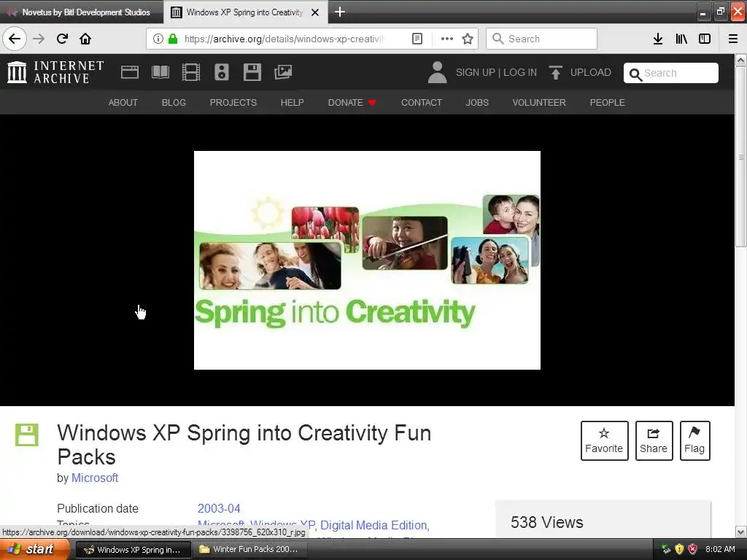Click the red security shield tray icon
This screenshot has width=747, height=560.
point(693,549)
